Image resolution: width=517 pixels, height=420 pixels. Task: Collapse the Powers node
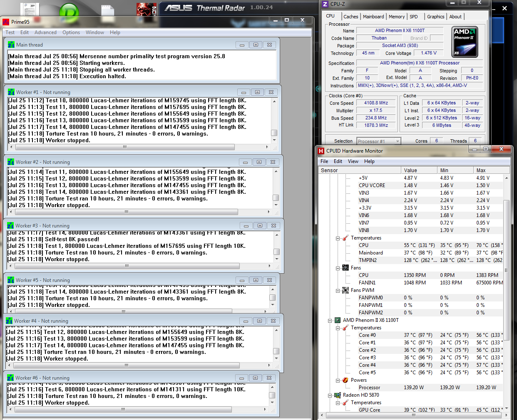pyautogui.click(x=338, y=380)
